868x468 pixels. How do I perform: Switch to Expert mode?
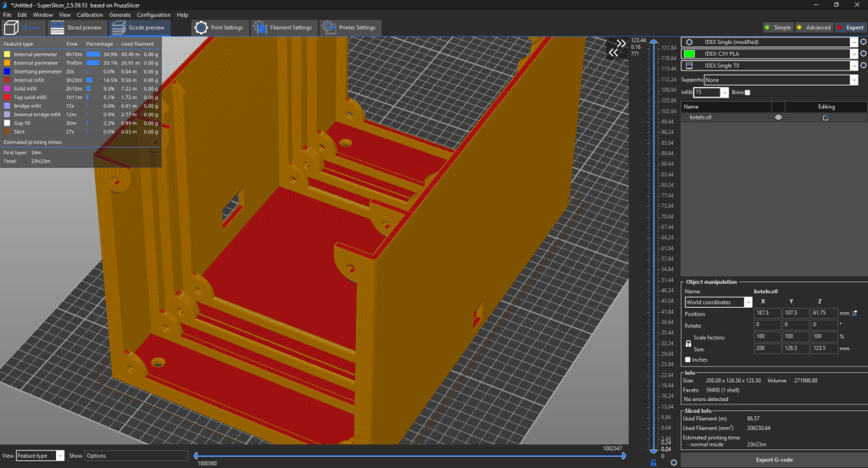click(850, 27)
